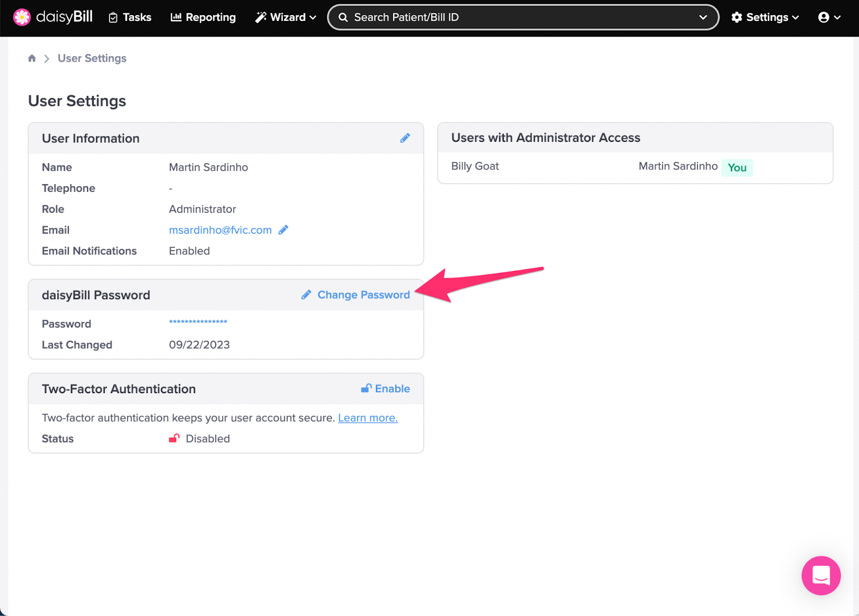Click the Change Password link
This screenshot has height=616, width=859.
(x=363, y=295)
